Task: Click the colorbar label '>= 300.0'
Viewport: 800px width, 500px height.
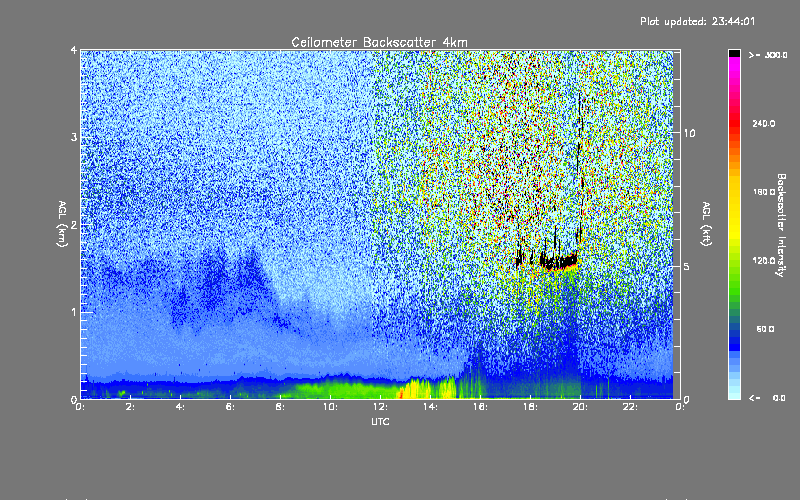Action: point(768,55)
